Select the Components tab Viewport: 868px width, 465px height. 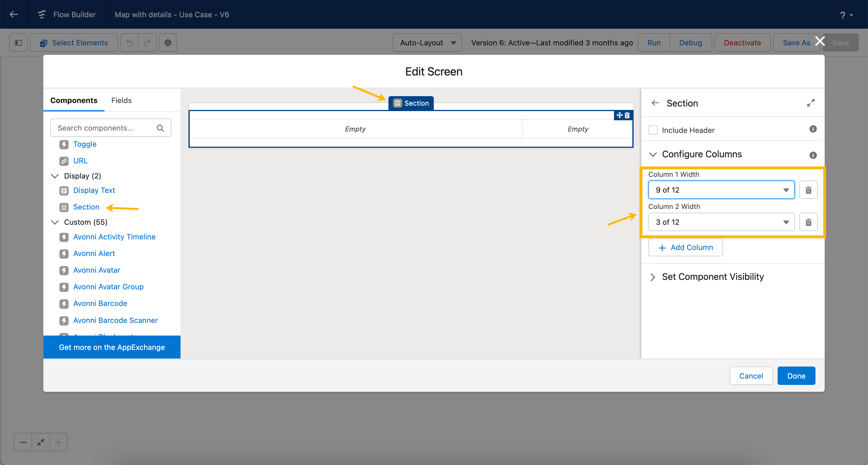click(74, 100)
